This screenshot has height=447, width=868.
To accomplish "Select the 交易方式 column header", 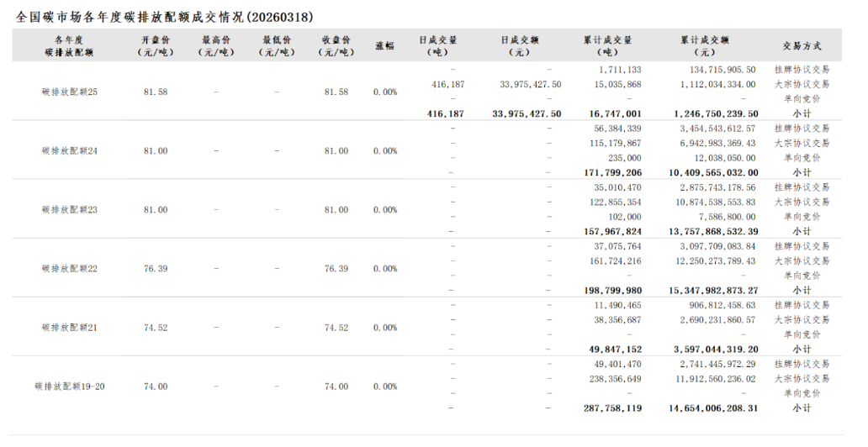I will [x=801, y=45].
